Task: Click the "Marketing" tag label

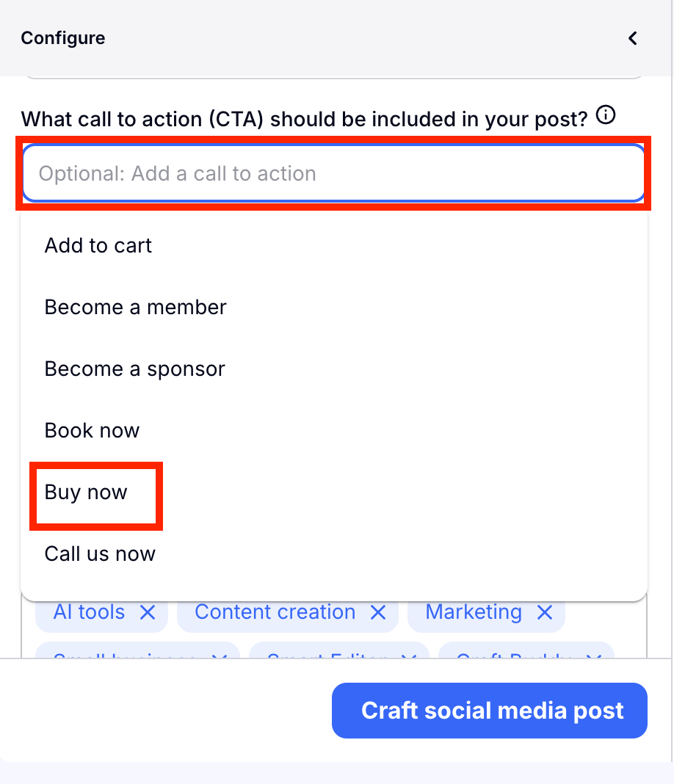Action: coord(474,612)
